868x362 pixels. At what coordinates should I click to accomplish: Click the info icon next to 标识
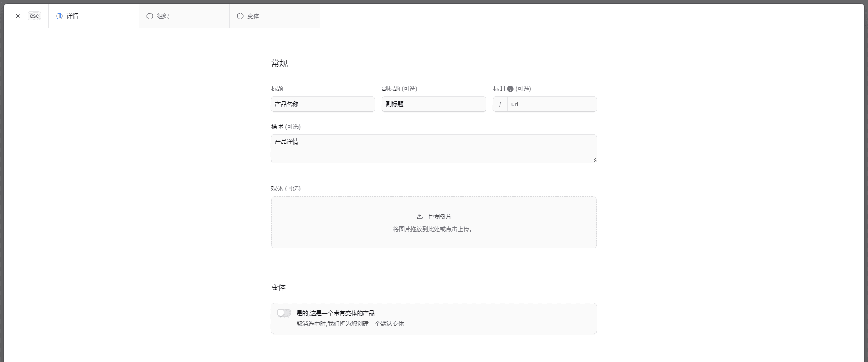click(510, 89)
